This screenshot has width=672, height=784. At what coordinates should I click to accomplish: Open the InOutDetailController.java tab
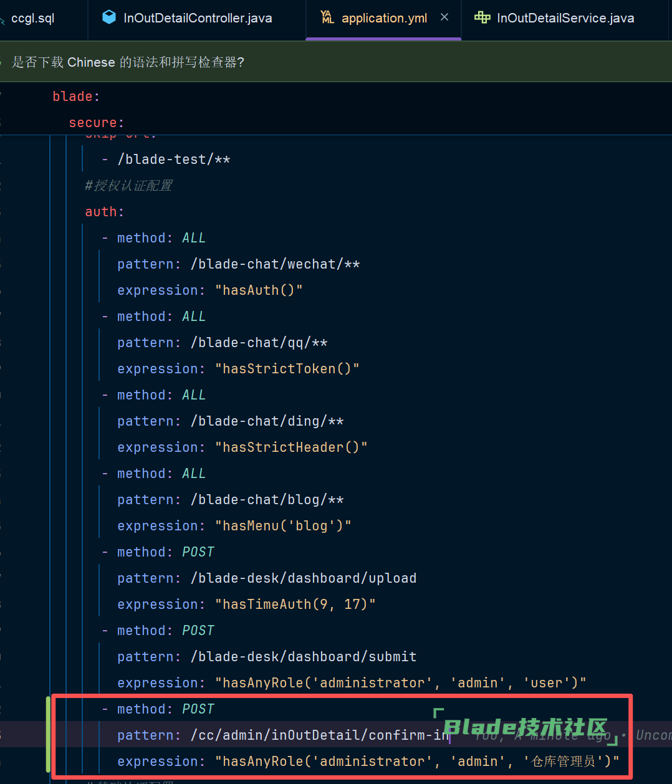click(197, 18)
